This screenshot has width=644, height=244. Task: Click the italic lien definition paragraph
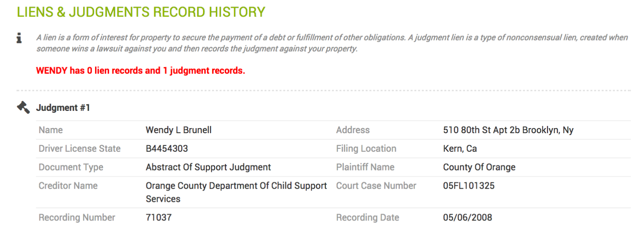[332, 43]
